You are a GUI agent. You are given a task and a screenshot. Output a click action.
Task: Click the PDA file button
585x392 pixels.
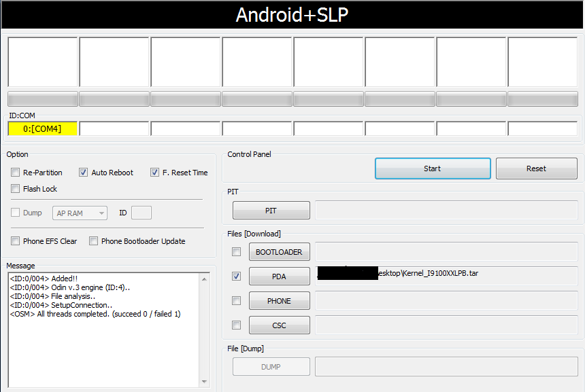click(280, 277)
